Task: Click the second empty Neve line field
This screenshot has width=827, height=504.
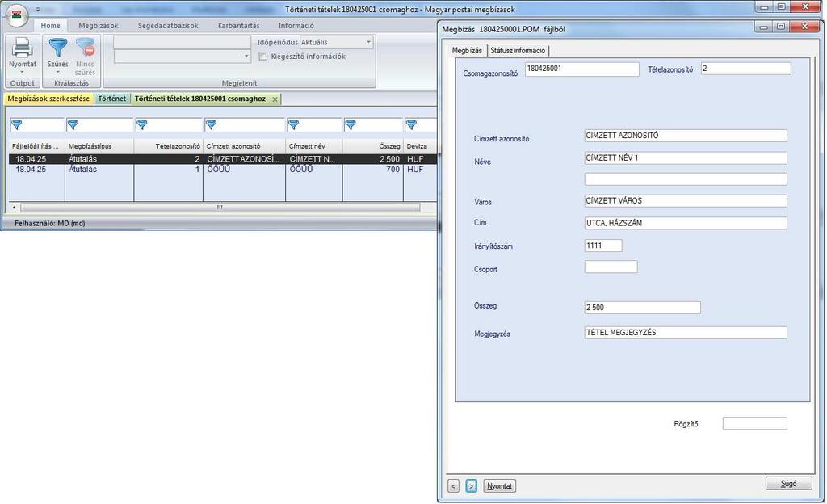Action: 686,179
